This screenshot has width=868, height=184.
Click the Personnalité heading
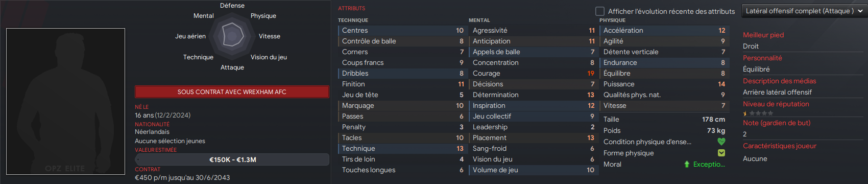point(762,58)
